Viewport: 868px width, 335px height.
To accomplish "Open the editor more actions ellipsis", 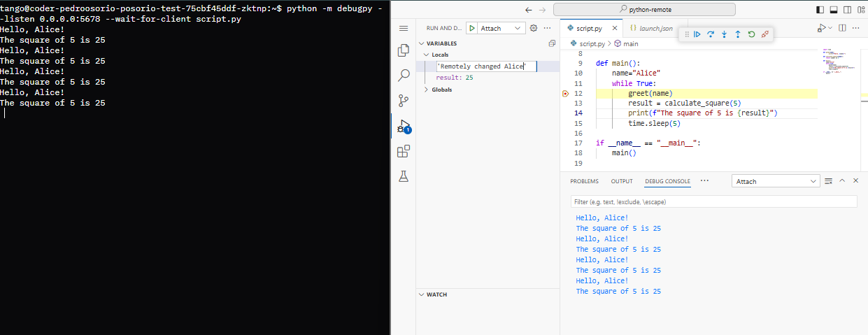I will 856,28.
